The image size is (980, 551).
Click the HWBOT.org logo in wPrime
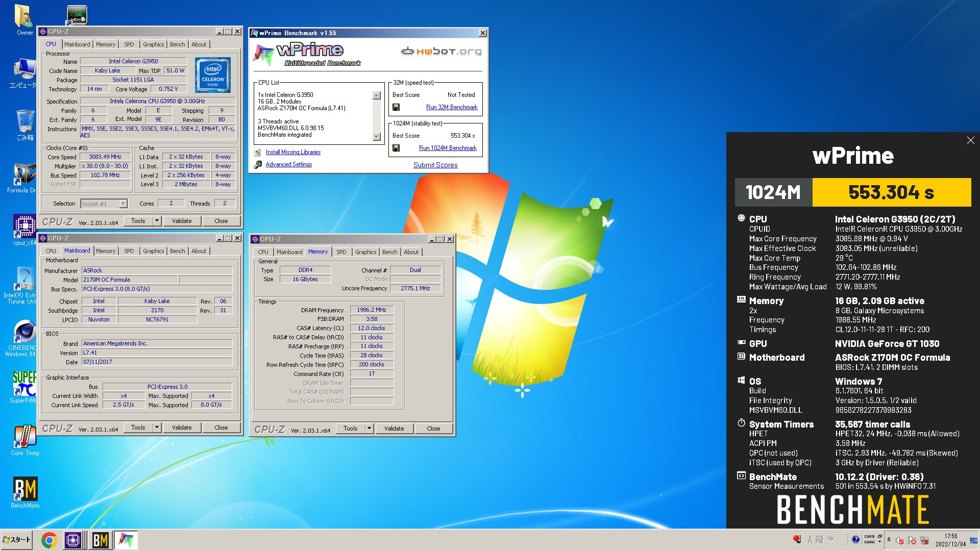442,51
